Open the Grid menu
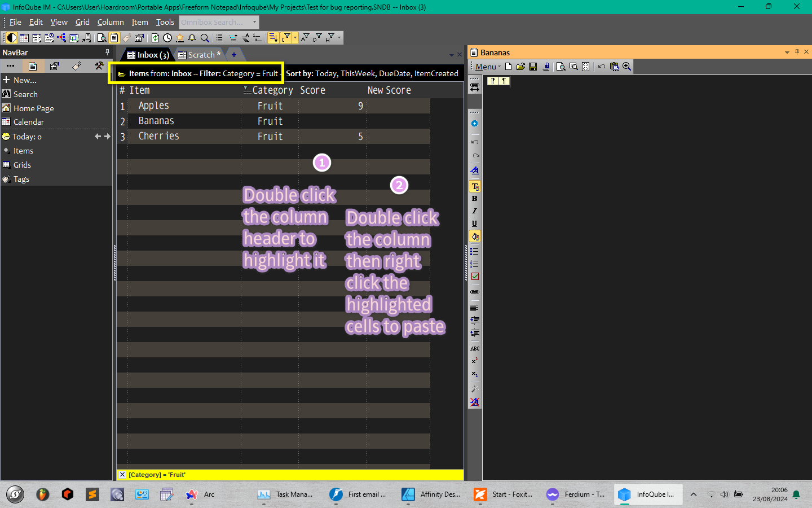Image resolution: width=812 pixels, height=508 pixels. (x=82, y=22)
